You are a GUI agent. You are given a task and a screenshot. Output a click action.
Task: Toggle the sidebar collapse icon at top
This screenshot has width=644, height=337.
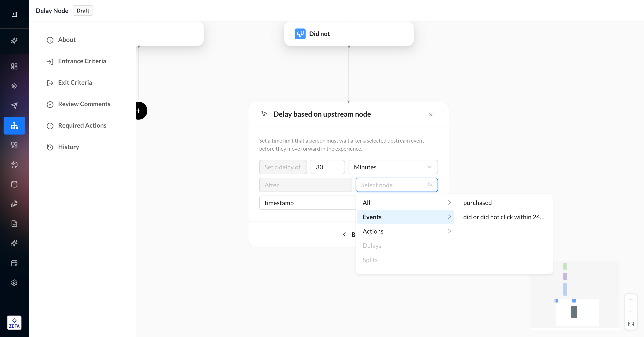click(x=14, y=14)
